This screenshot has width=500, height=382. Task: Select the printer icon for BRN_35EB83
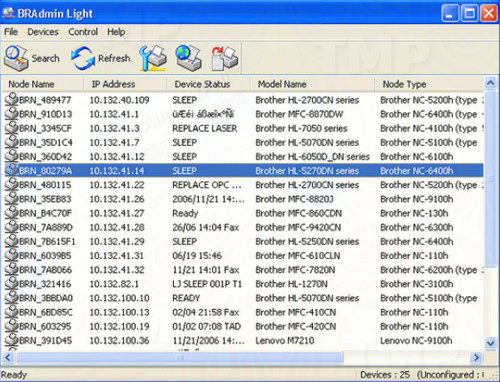(x=11, y=199)
